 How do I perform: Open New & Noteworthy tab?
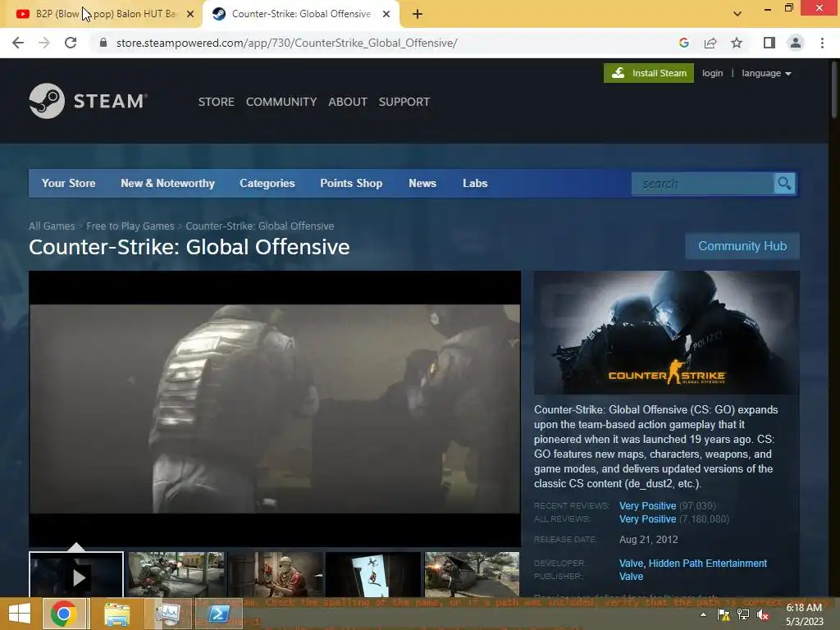(167, 183)
